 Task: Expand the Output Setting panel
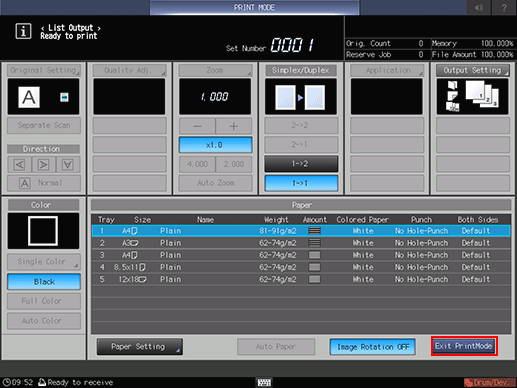[x=473, y=70]
